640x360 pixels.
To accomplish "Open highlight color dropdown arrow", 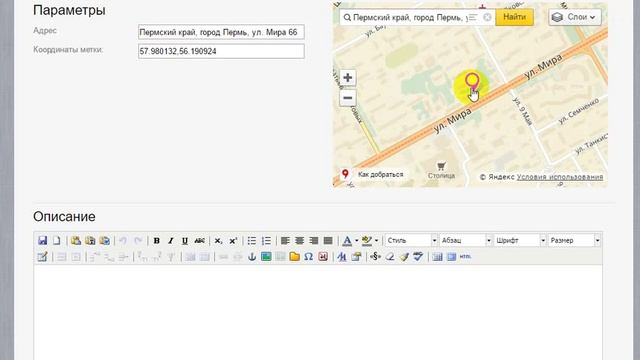I will pos(376,241).
